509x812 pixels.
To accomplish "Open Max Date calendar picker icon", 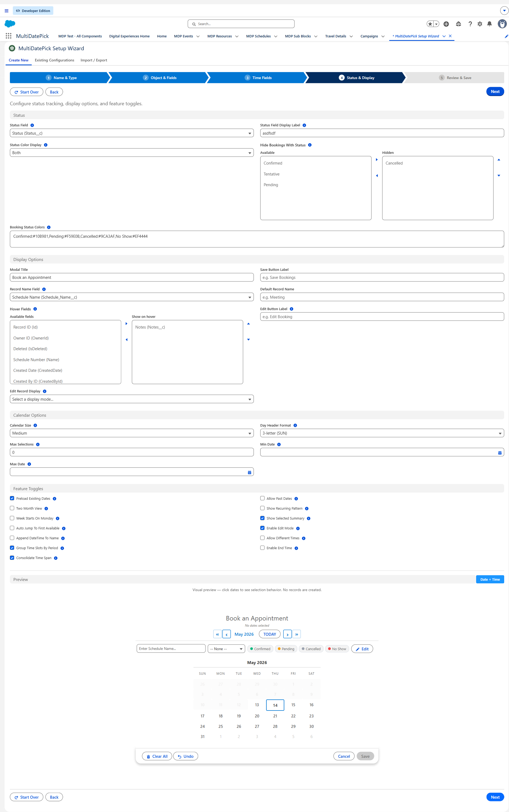I will (249, 473).
